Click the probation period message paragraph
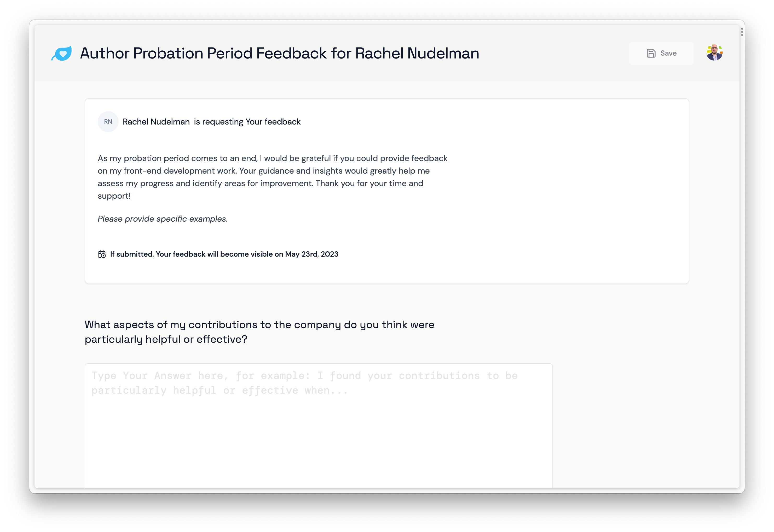 273,177
